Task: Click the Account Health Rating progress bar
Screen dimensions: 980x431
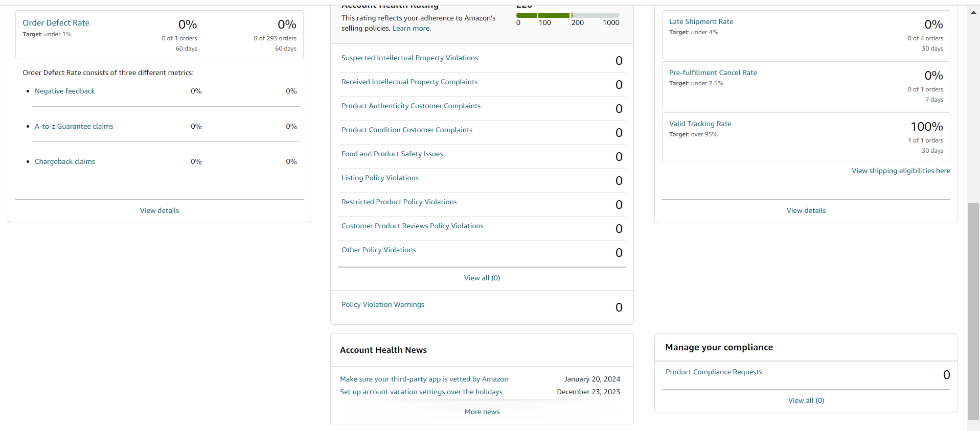Action: click(567, 15)
